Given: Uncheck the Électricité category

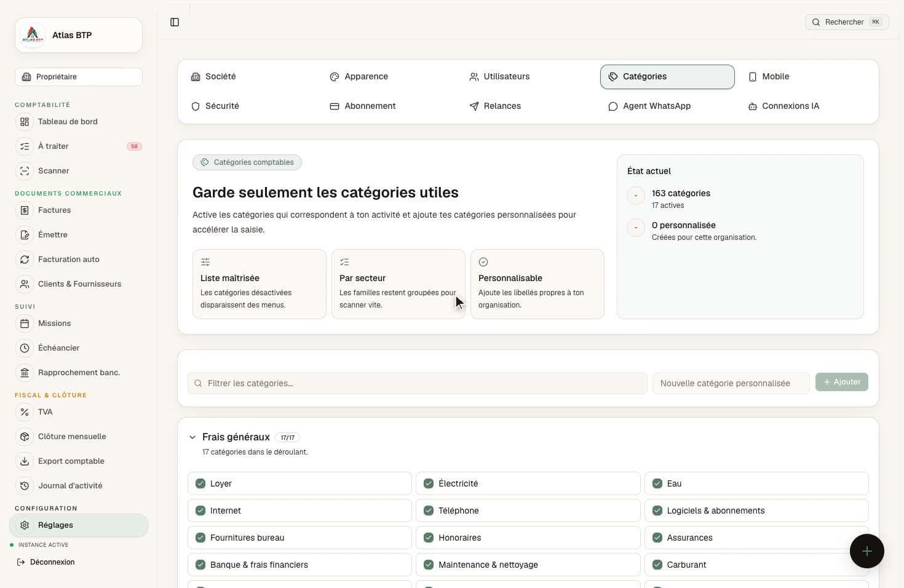Looking at the screenshot, I should point(429,483).
